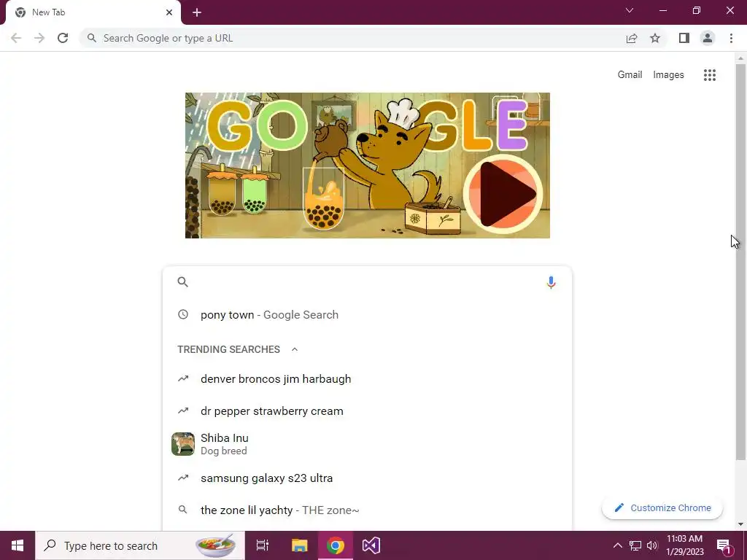
Task: Select denver broncos jim harbaugh suggestion
Action: click(x=368, y=379)
